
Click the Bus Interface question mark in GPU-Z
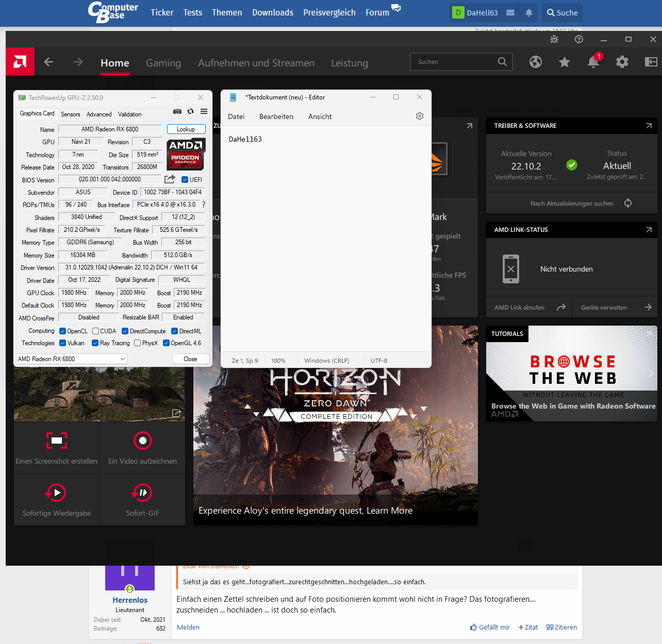click(x=204, y=205)
